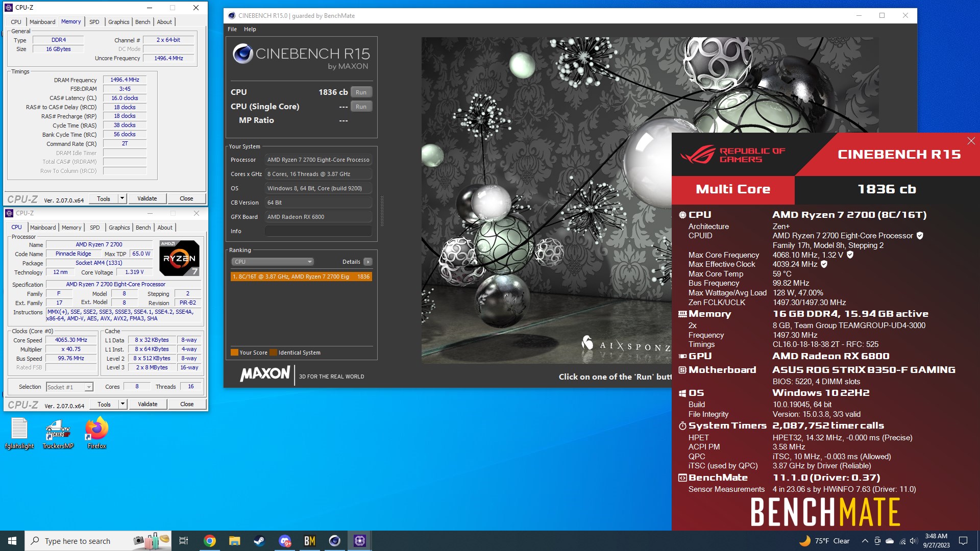Open Tools dropdown arrow in upper CPU-Z
Viewport: 980px width, 551px height.
coord(122,198)
